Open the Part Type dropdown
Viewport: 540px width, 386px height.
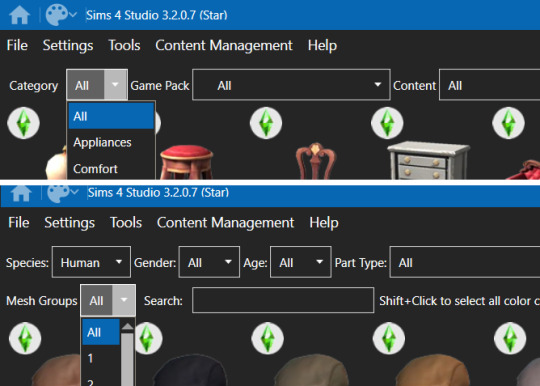tap(465, 262)
